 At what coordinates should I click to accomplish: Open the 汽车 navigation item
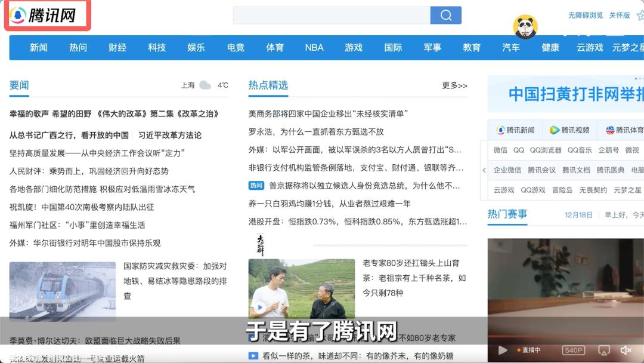[x=511, y=48]
